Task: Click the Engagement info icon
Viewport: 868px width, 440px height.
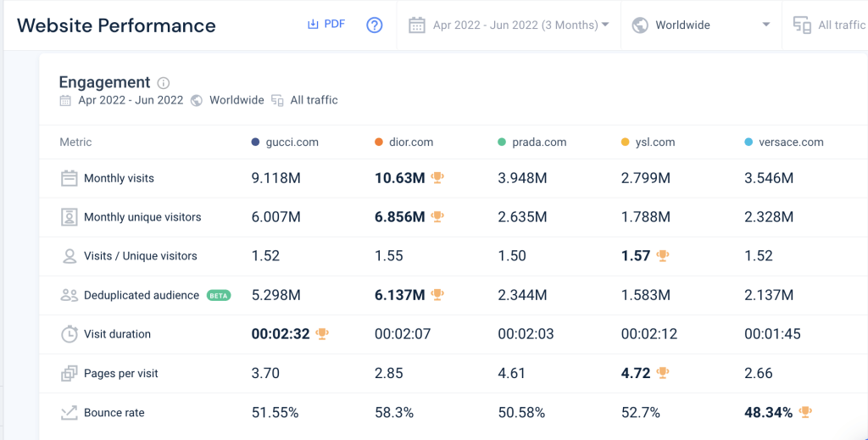Action: [x=164, y=83]
